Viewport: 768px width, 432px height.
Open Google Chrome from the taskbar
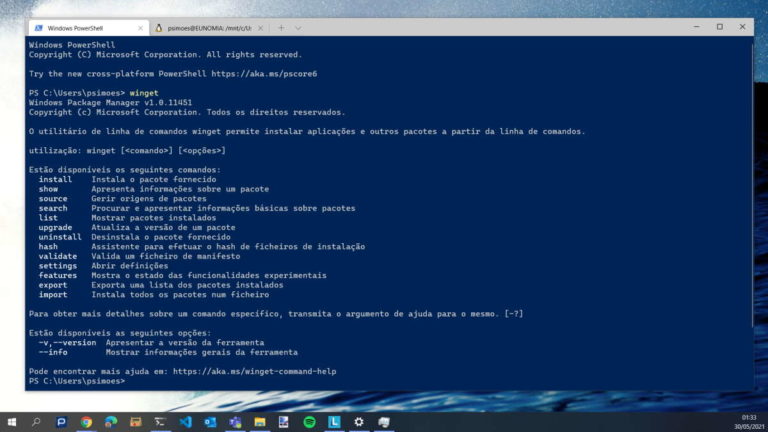coord(86,422)
